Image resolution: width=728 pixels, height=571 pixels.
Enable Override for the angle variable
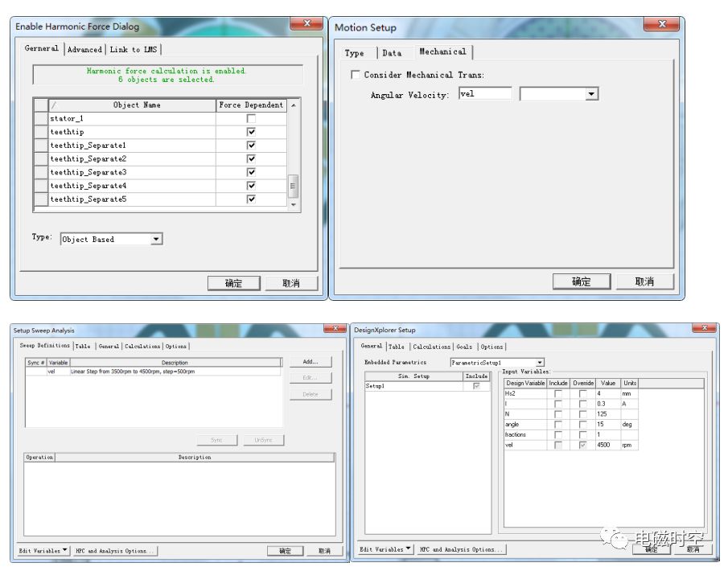point(581,425)
